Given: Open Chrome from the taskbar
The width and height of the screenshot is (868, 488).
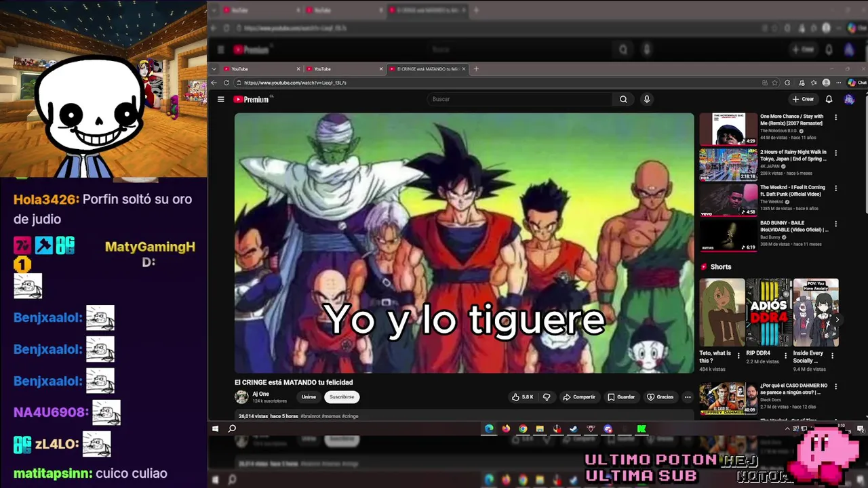Looking at the screenshot, I should 523,428.
